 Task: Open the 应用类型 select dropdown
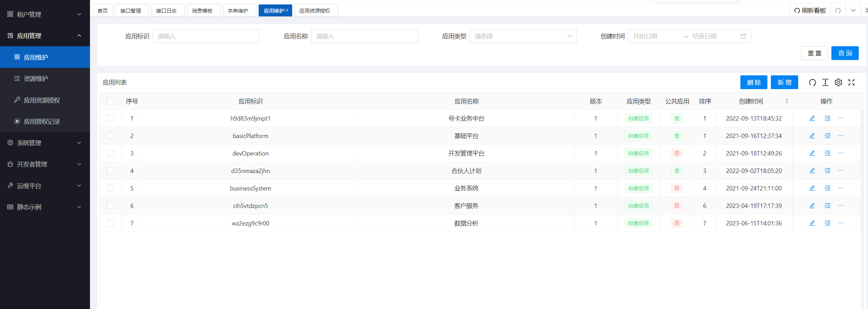point(523,36)
